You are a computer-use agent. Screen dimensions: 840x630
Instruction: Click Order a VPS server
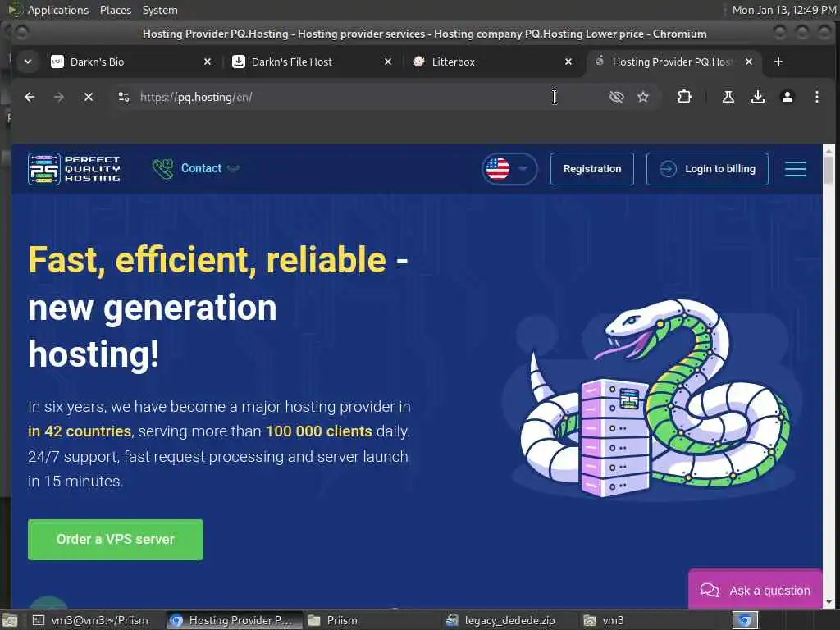[116, 540]
